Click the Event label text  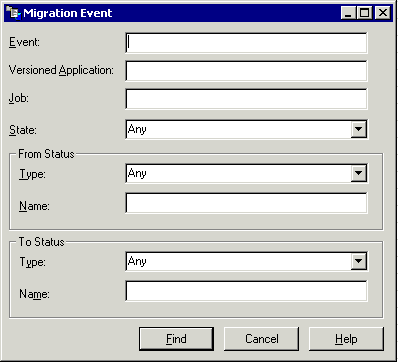coord(24,42)
